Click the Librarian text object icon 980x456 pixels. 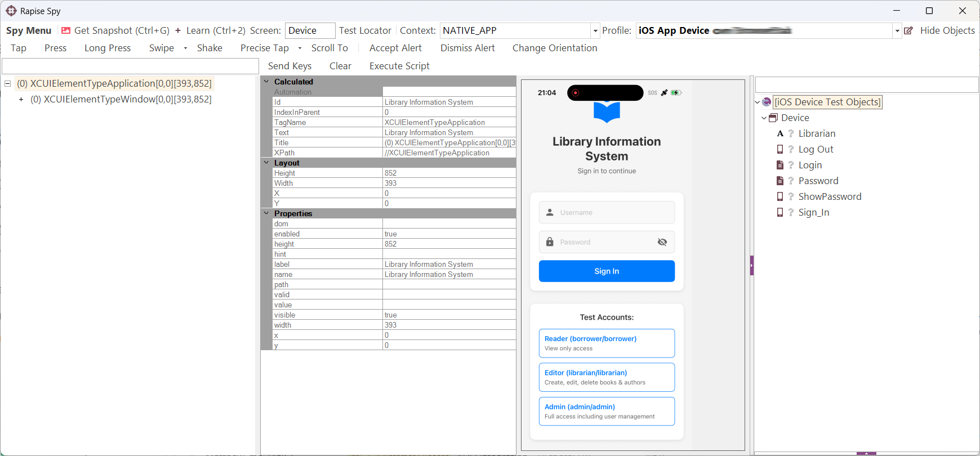780,133
